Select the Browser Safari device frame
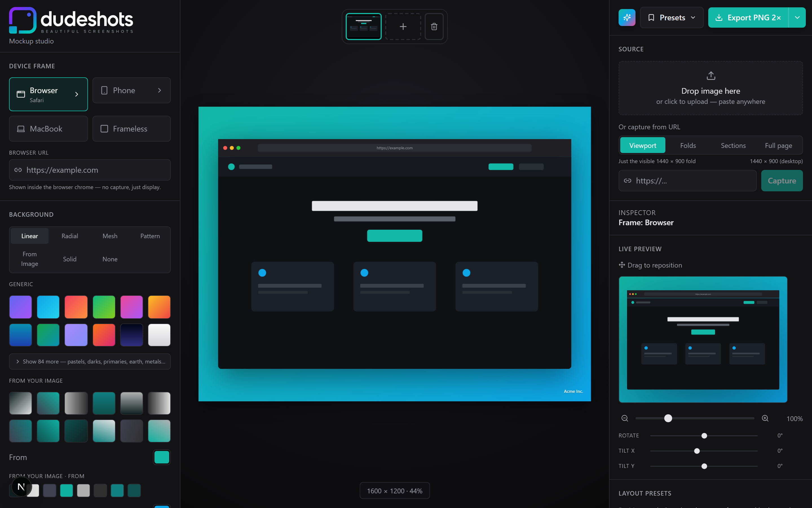 [48, 94]
